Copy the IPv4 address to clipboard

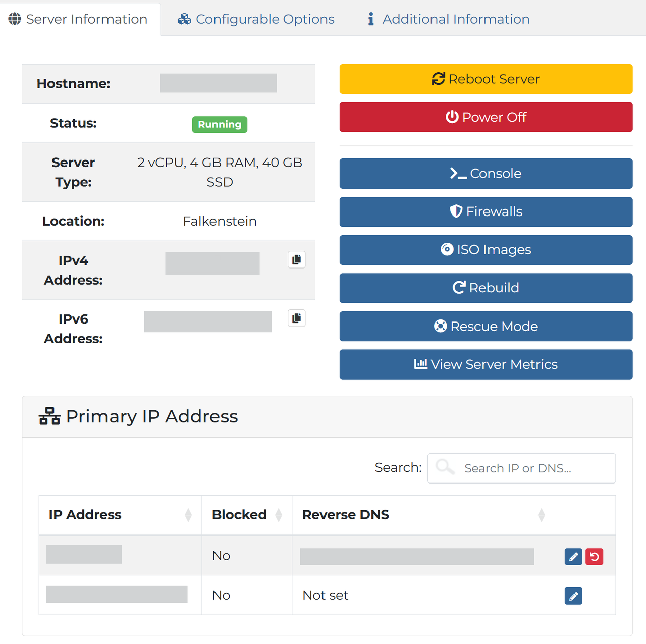(x=297, y=259)
